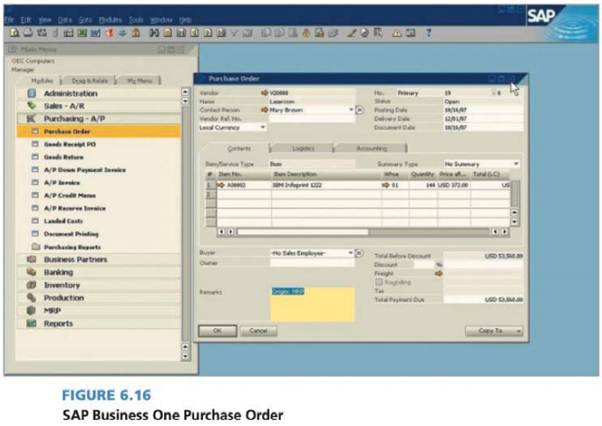
Task: Click the Sales - A/R module icon
Action: (32, 105)
